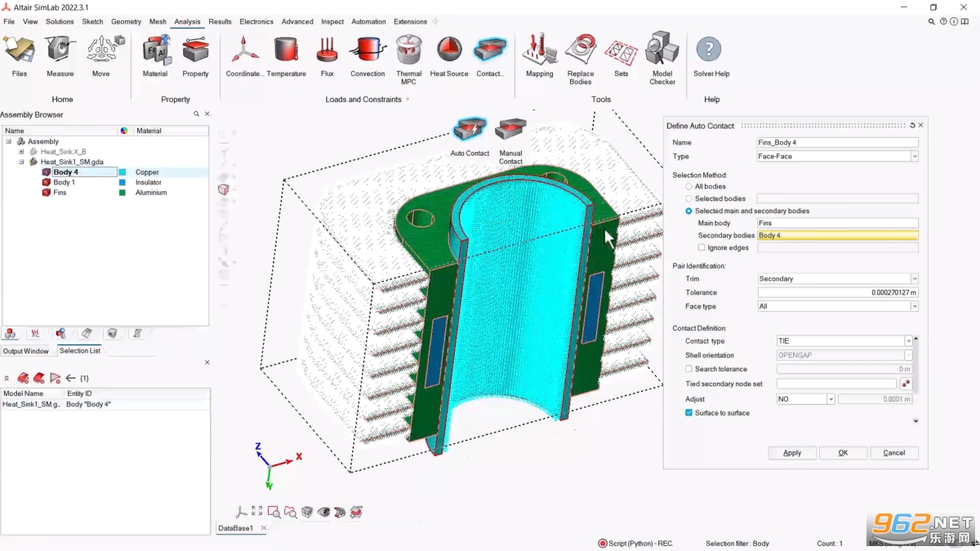Screen dimensions: 980x551
Task: Click the Contact tool in the ribbon
Action: pyautogui.click(x=490, y=56)
